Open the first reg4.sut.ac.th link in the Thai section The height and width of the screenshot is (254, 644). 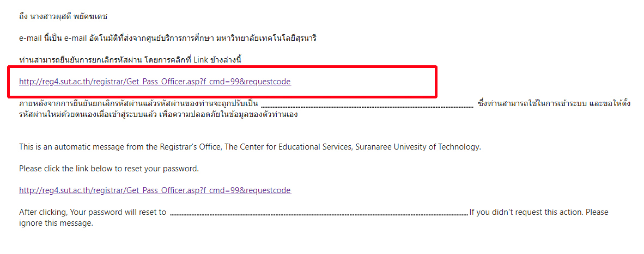pyautogui.click(x=155, y=82)
